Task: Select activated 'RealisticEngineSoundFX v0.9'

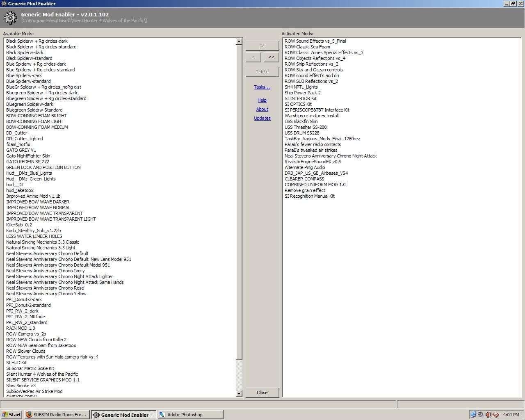Action: [x=313, y=162]
